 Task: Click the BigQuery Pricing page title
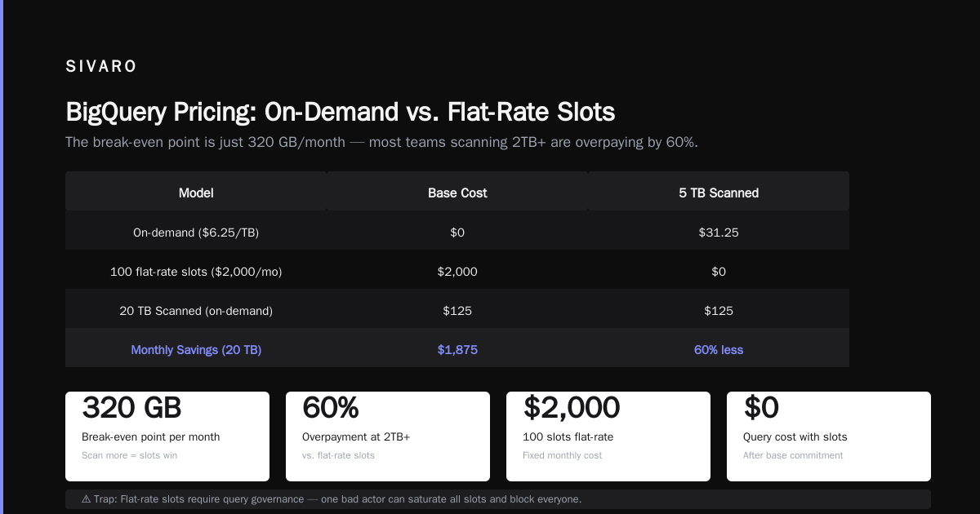341,113
